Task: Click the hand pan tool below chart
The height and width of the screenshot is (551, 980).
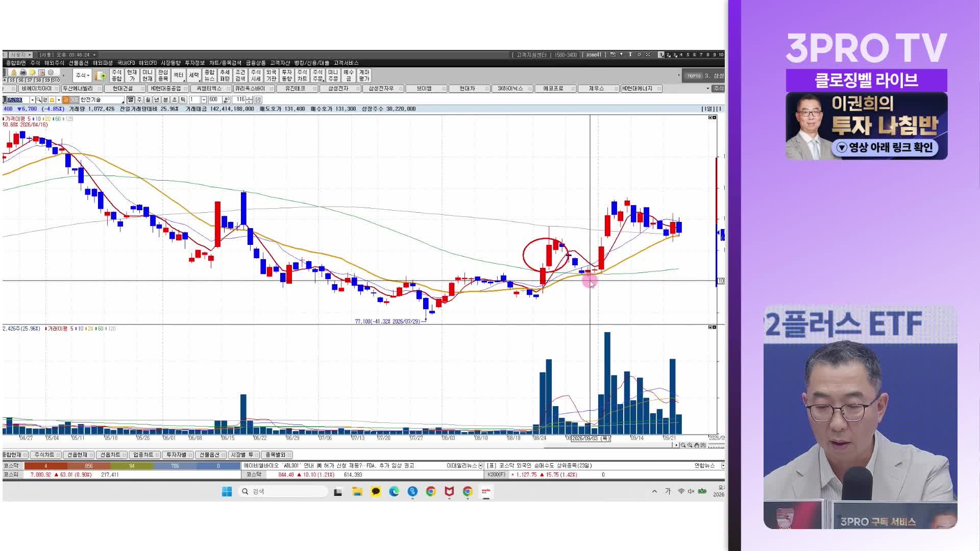Action: click(696, 445)
